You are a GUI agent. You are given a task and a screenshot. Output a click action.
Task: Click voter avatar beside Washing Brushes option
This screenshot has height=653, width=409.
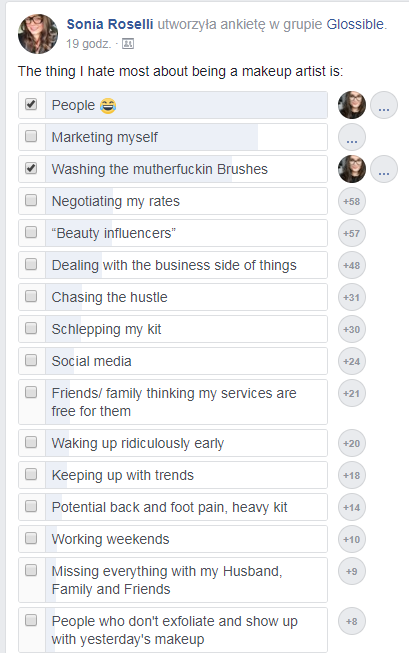click(352, 169)
